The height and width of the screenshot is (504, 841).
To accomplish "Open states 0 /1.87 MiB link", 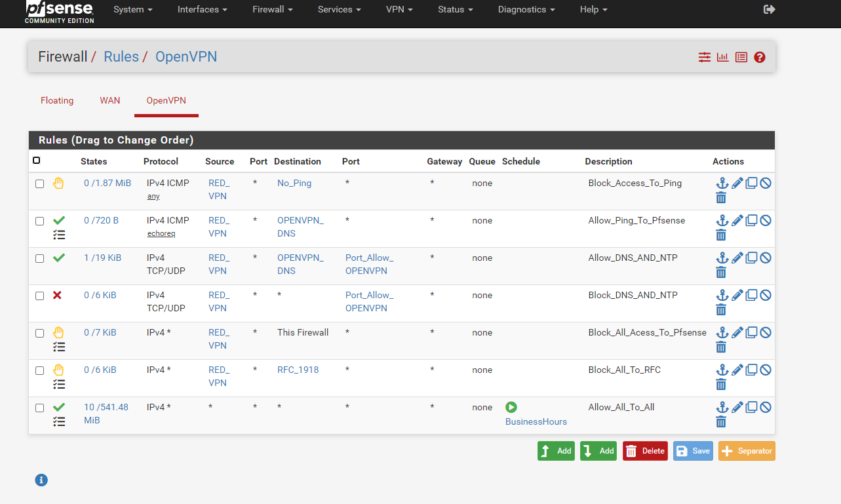I will tap(108, 183).
